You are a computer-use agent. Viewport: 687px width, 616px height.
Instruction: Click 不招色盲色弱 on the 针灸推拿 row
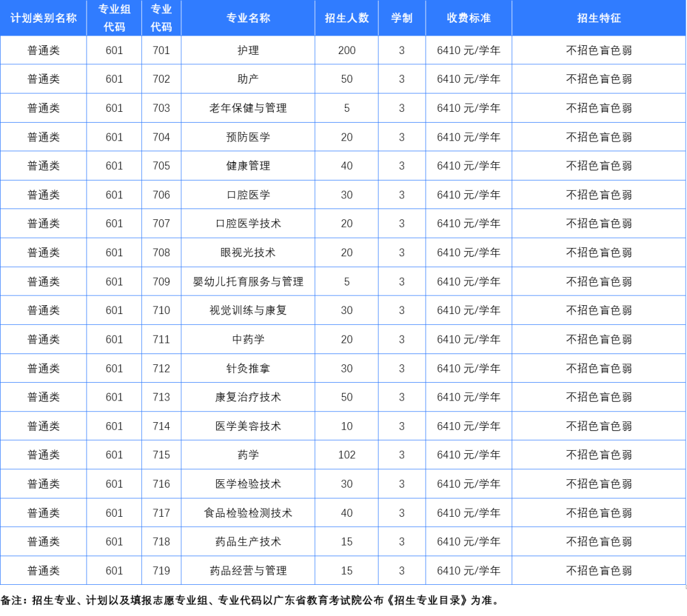(599, 368)
